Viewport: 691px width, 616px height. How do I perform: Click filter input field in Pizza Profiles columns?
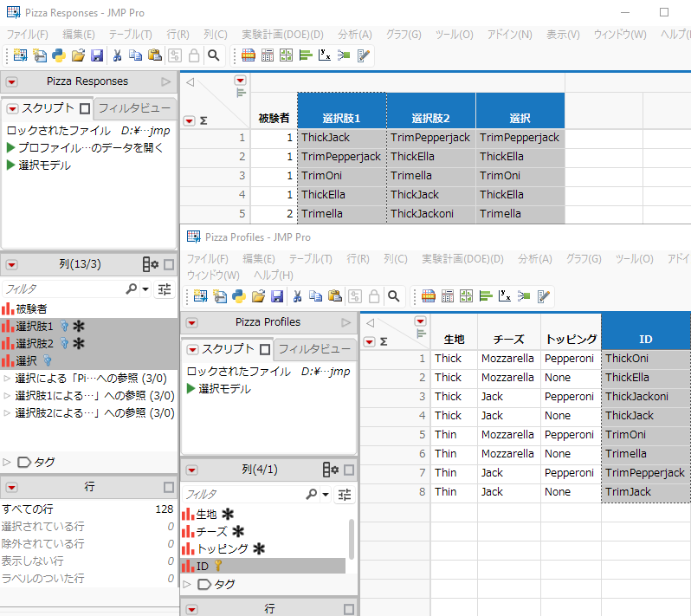click(243, 495)
